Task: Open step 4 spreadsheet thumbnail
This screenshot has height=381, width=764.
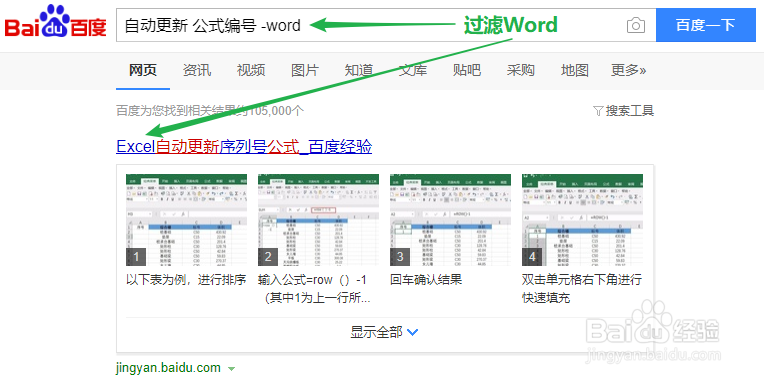Action: 582,220
